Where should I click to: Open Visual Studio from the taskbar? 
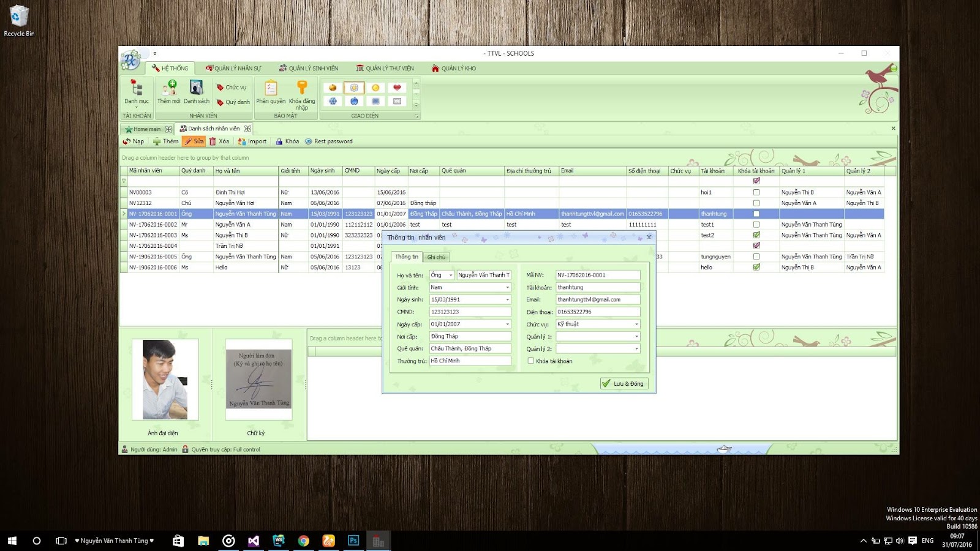click(254, 541)
